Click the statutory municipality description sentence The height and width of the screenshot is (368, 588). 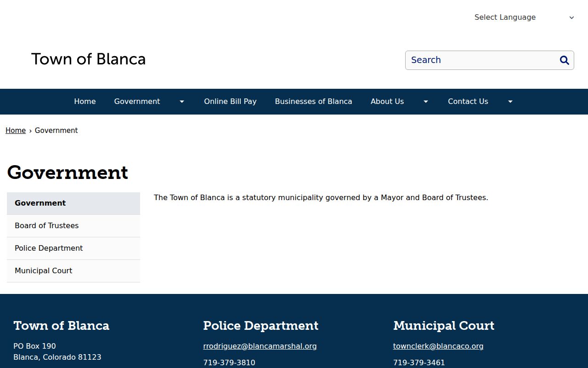(x=321, y=198)
